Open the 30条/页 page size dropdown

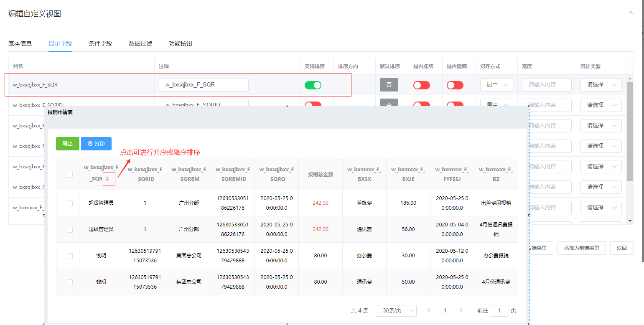395,310
